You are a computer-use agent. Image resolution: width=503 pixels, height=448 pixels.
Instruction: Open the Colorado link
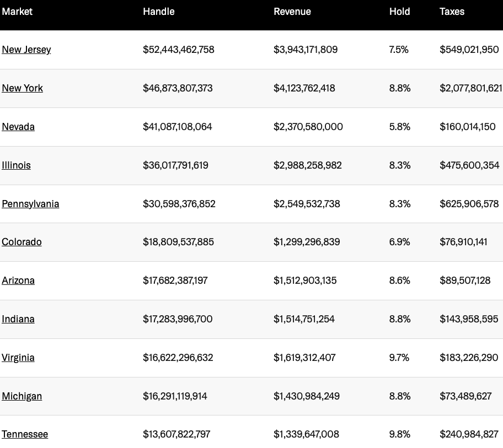coord(22,242)
